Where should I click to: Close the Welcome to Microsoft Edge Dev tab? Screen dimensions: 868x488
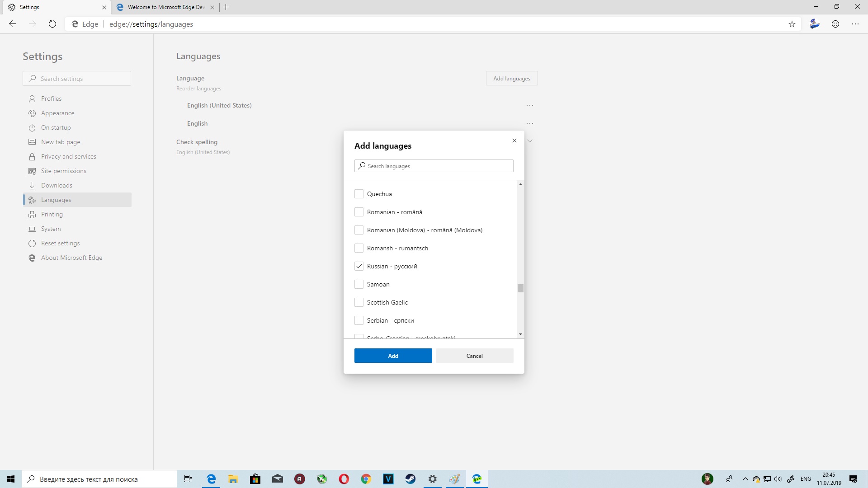[212, 7]
